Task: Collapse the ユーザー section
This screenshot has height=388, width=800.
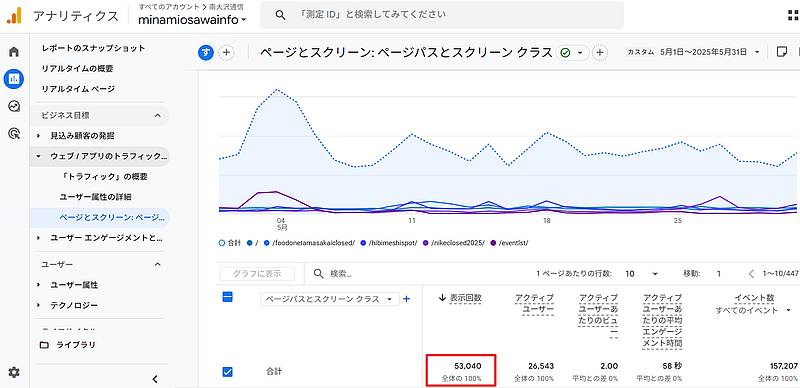Action: click(158, 264)
